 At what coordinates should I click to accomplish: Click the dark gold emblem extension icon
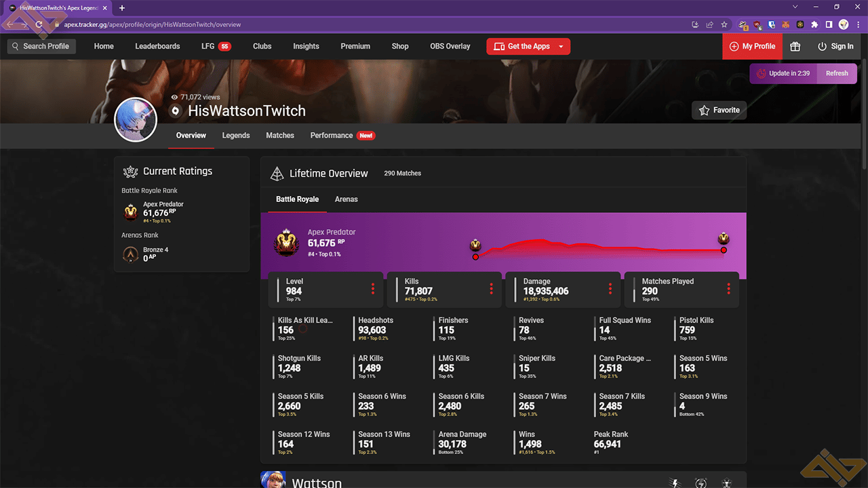[x=800, y=24]
